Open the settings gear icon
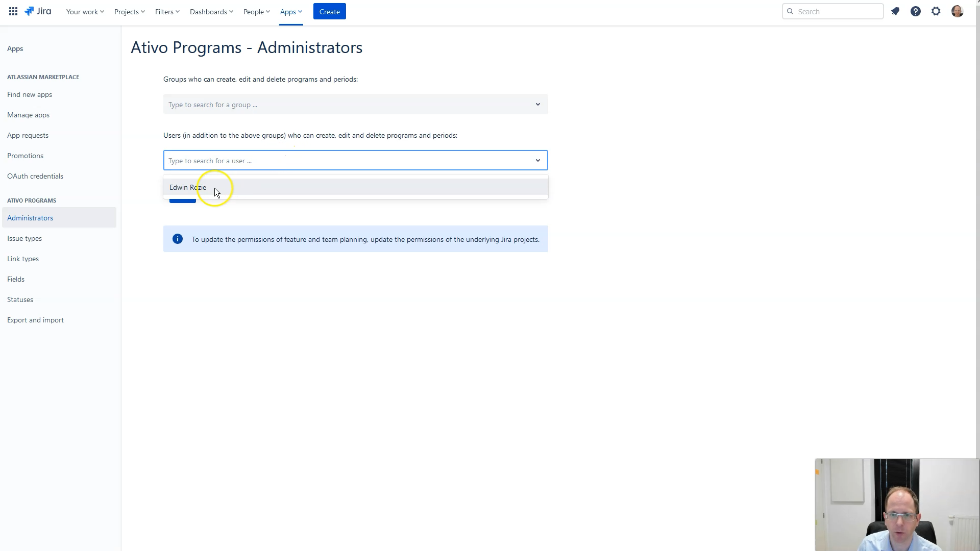The image size is (980, 551). click(x=936, y=11)
